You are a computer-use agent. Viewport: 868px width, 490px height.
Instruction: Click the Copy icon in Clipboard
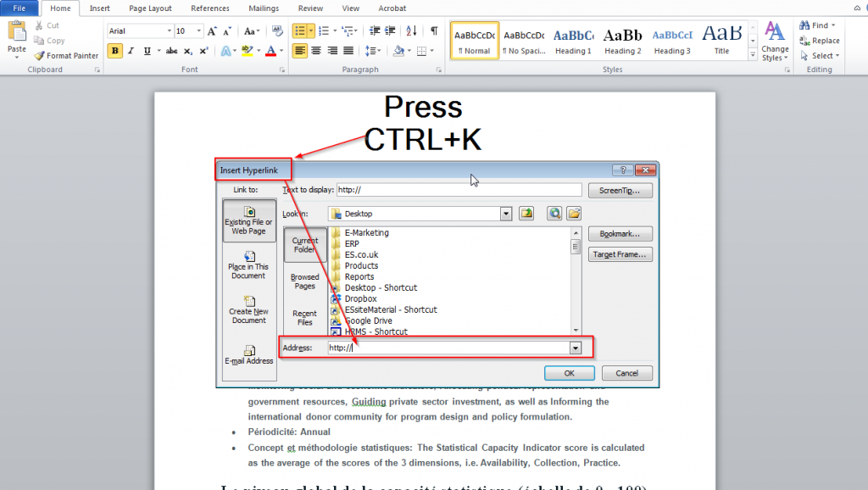click(39, 41)
